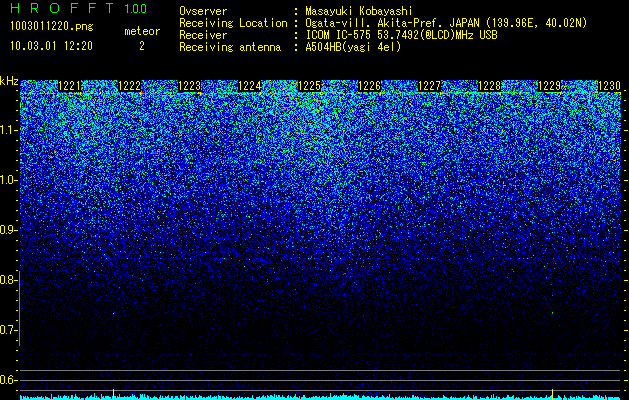Viewport: 629px width, 400px height.
Task: Click the 0.6 frequency axis label
Action: tap(9, 380)
